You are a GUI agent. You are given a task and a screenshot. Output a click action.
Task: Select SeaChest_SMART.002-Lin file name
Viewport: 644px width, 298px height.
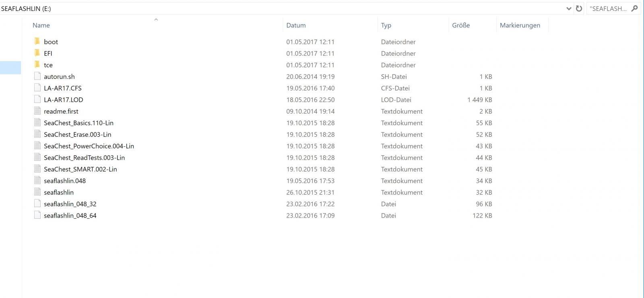[x=80, y=169]
